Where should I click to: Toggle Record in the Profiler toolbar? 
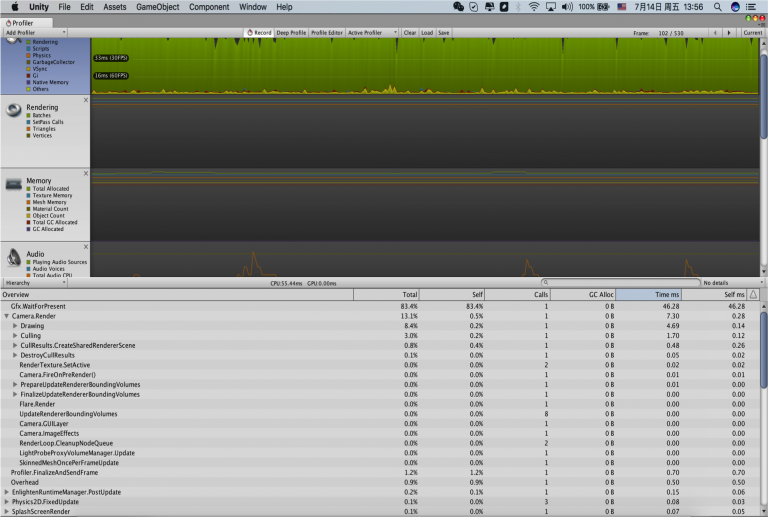click(x=259, y=33)
